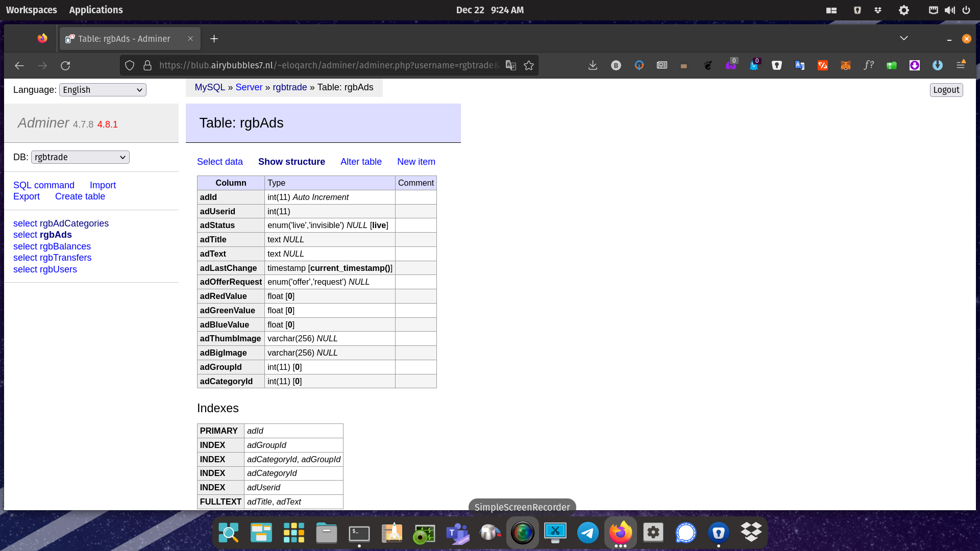Launch Telegram from the dock

point(588,533)
